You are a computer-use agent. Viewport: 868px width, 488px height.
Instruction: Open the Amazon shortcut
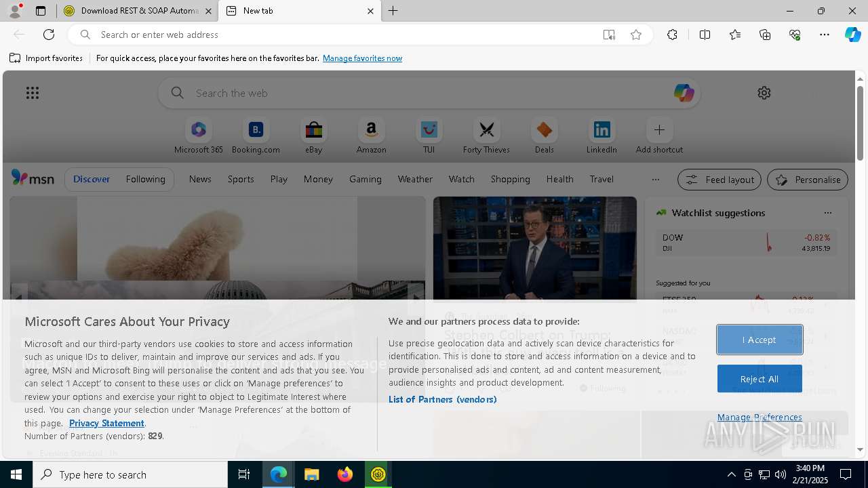[x=371, y=136]
